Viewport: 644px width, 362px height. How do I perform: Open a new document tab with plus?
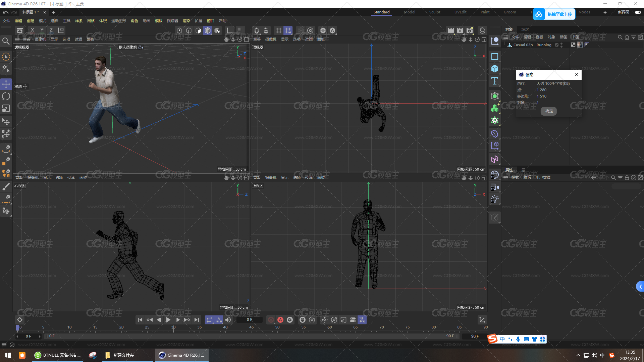point(53,12)
